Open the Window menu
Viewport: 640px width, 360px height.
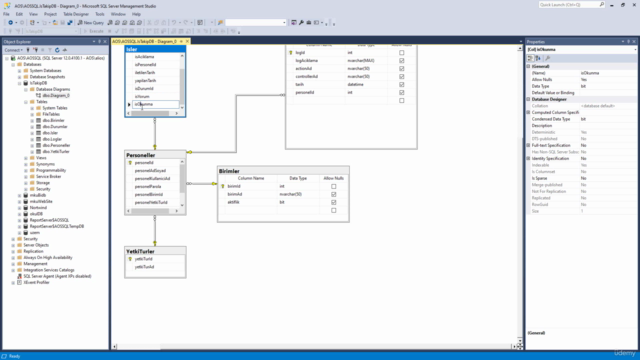118,14
